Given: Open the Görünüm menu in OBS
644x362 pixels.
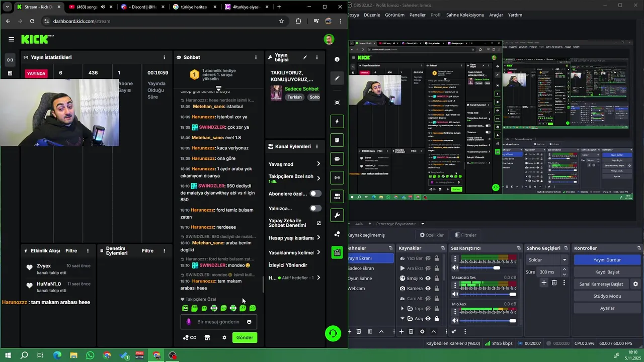Looking at the screenshot, I should [394, 15].
